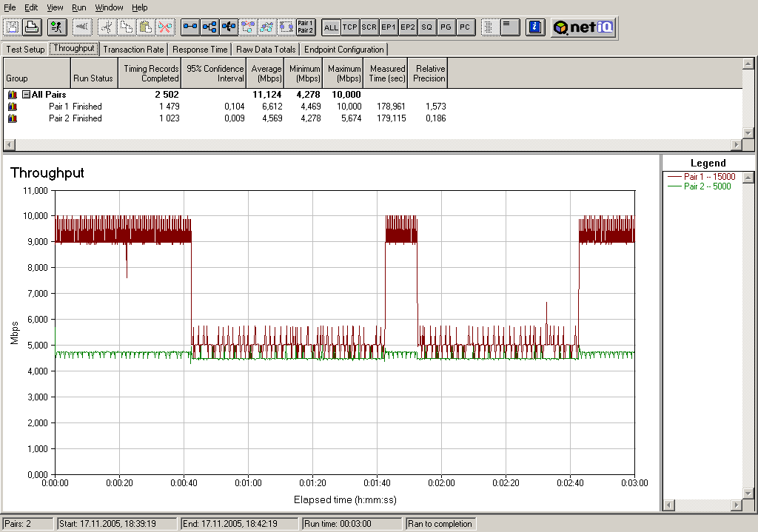The height and width of the screenshot is (532, 758).
Task: Switch to the Response Time tab
Action: (200, 50)
